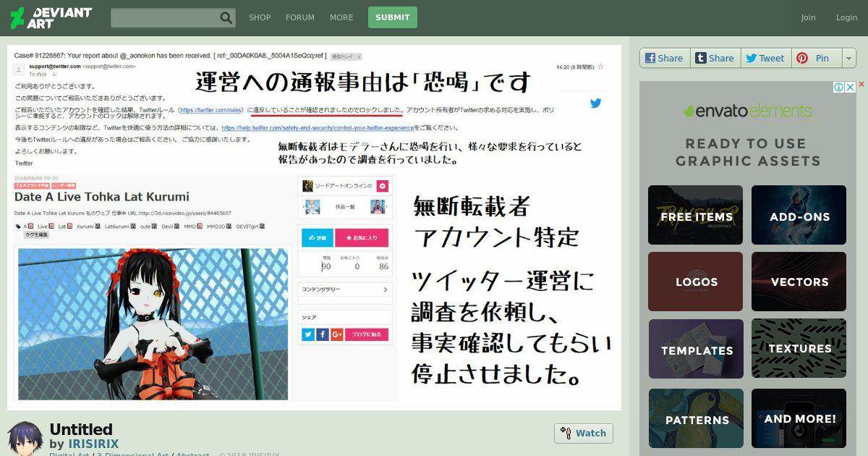
Task: Open the Digital Art category link
Action: tap(69, 455)
